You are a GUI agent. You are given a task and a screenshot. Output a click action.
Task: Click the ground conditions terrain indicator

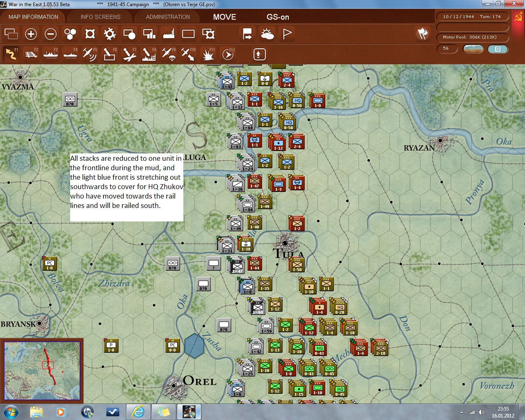473,49
